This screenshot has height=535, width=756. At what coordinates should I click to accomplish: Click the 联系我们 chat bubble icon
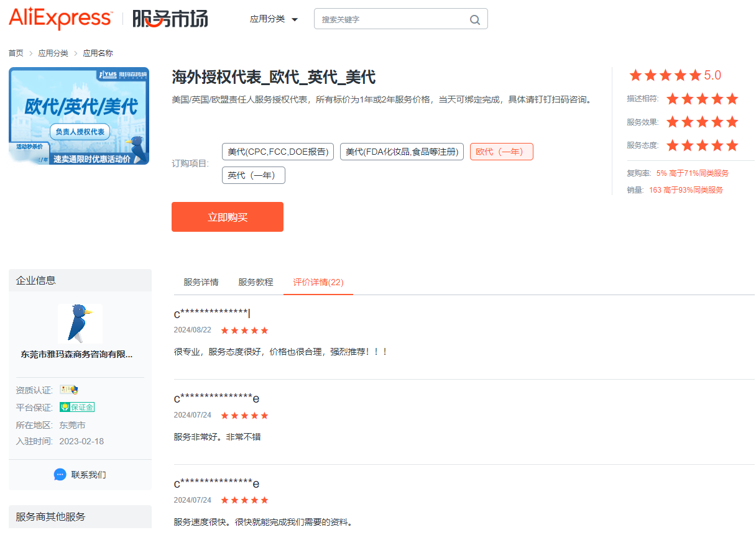60,475
